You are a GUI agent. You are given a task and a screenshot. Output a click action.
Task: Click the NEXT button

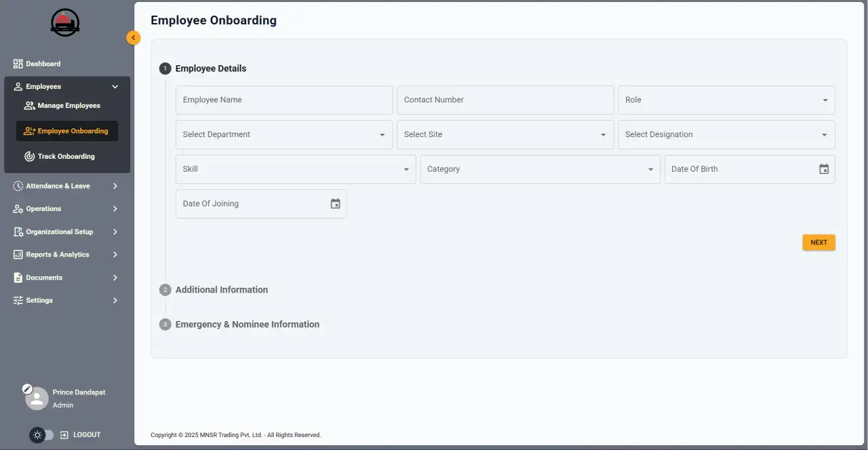(818, 242)
